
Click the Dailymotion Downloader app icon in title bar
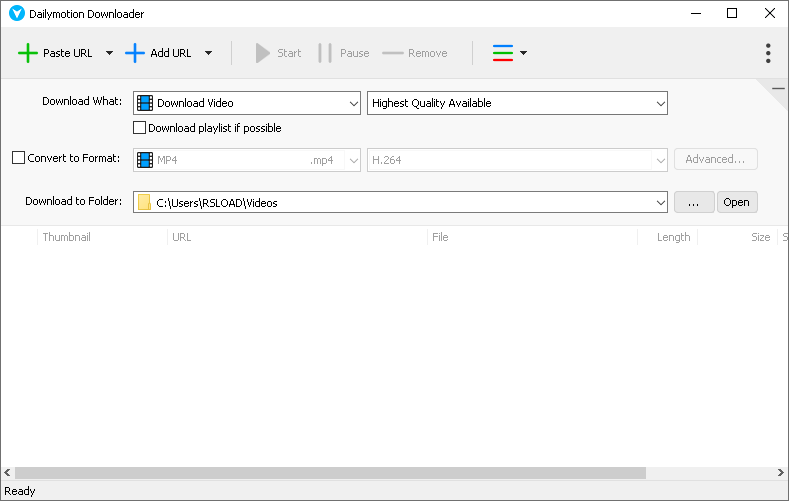point(17,14)
